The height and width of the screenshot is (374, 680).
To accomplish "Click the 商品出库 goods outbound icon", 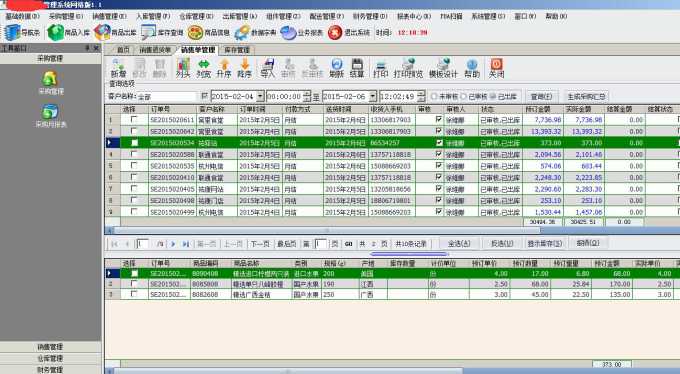I will (x=115, y=33).
